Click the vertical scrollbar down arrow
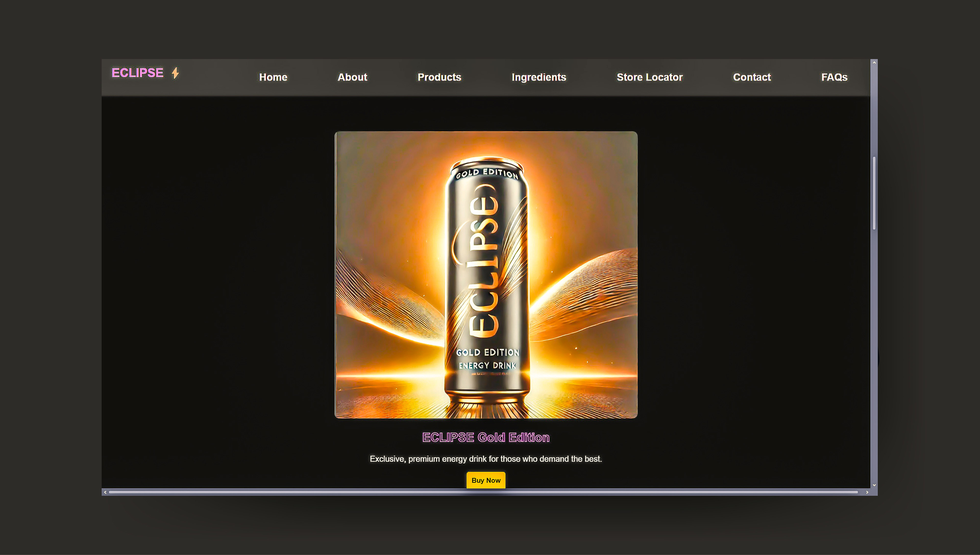The height and width of the screenshot is (555, 980). pos(874,485)
